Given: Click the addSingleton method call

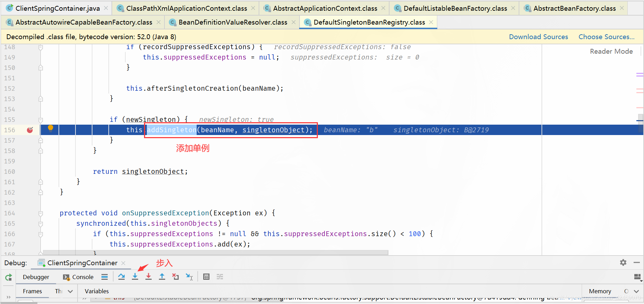Looking at the screenshot, I should pyautogui.click(x=171, y=130).
